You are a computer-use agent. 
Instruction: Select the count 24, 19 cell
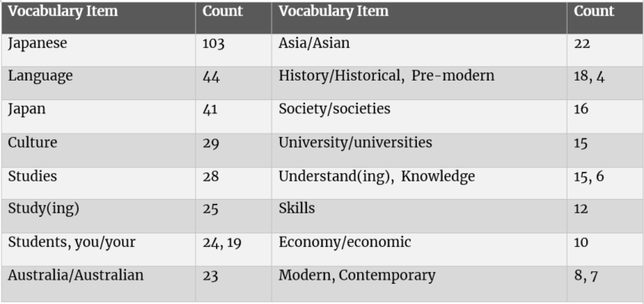click(x=234, y=249)
